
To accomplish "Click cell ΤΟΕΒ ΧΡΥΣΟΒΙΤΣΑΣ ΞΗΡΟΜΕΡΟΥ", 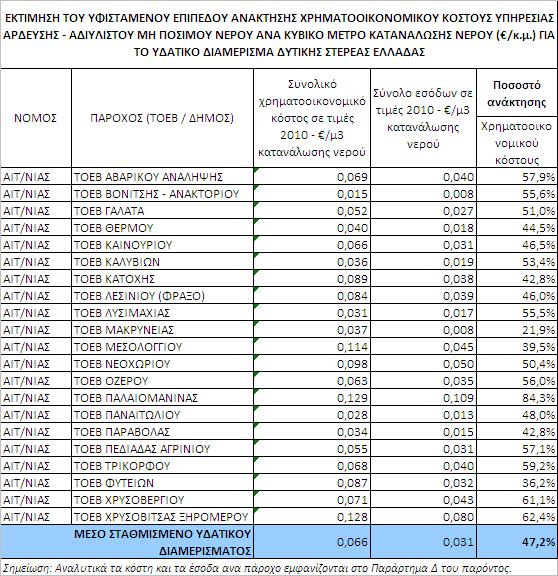I will coord(162,517).
